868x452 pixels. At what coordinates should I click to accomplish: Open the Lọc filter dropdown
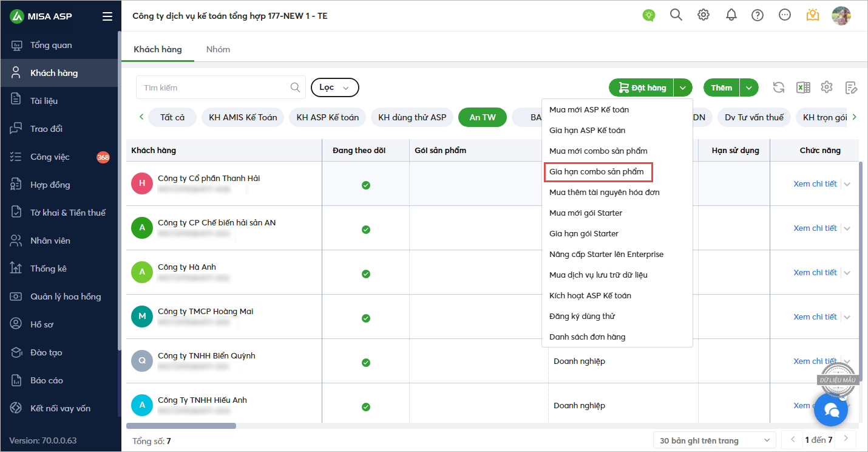pos(335,87)
